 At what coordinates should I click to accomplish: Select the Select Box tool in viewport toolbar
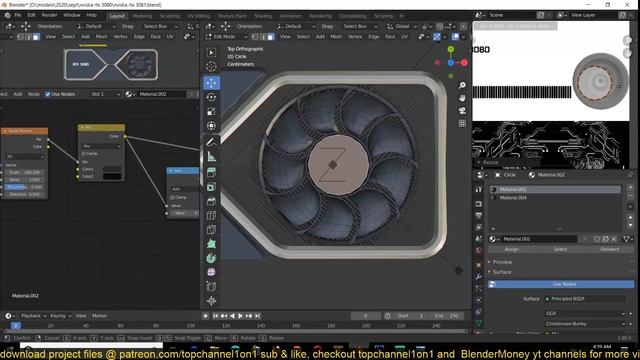(x=211, y=52)
